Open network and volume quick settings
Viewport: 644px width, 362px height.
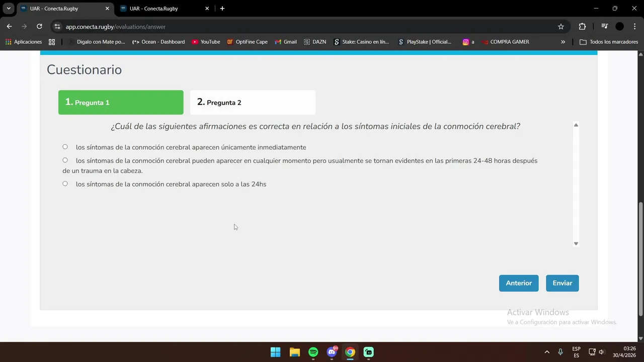pyautogui.click(x=597, y=352)
